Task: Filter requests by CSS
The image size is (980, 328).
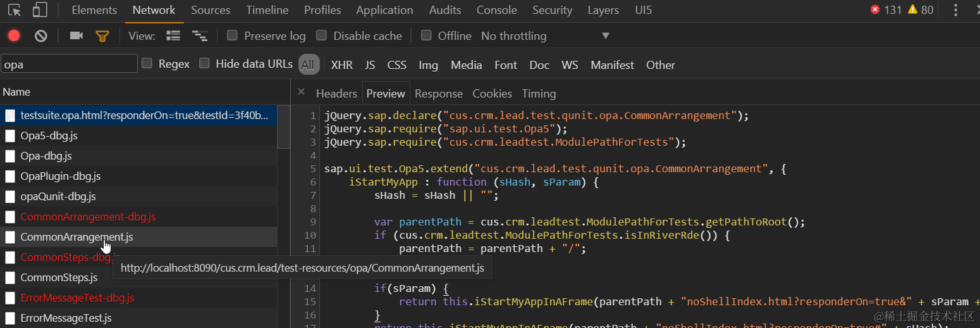Action: tap(397, 65)
